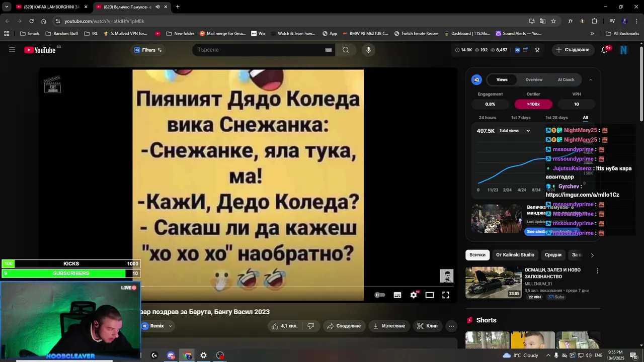644x362 pixels.
Task: Dislike the video
Action: pos(310,326)
